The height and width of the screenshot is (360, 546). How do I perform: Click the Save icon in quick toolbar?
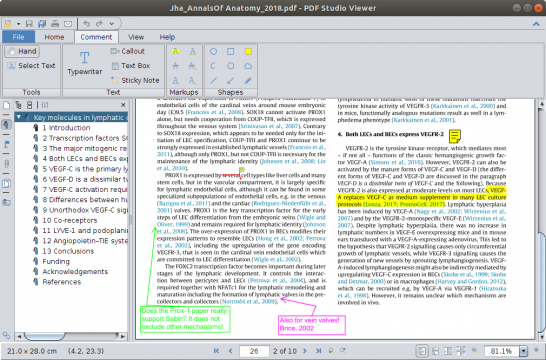(29, 24)
